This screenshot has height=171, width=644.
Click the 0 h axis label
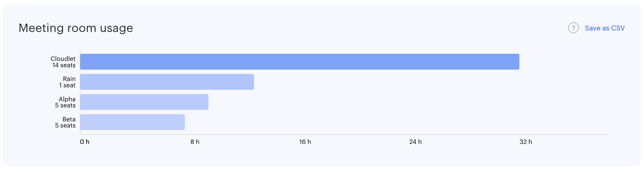pos(84,142)
